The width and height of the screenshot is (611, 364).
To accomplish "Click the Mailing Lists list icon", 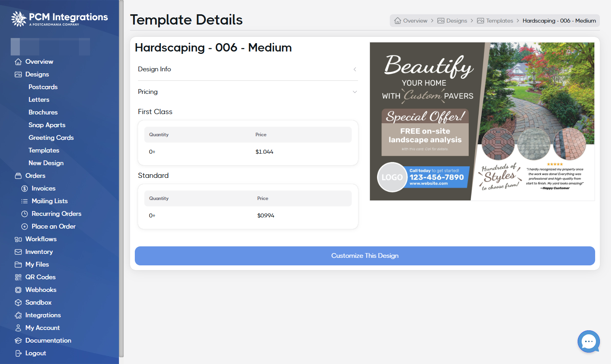I will (x=25, y=201).
